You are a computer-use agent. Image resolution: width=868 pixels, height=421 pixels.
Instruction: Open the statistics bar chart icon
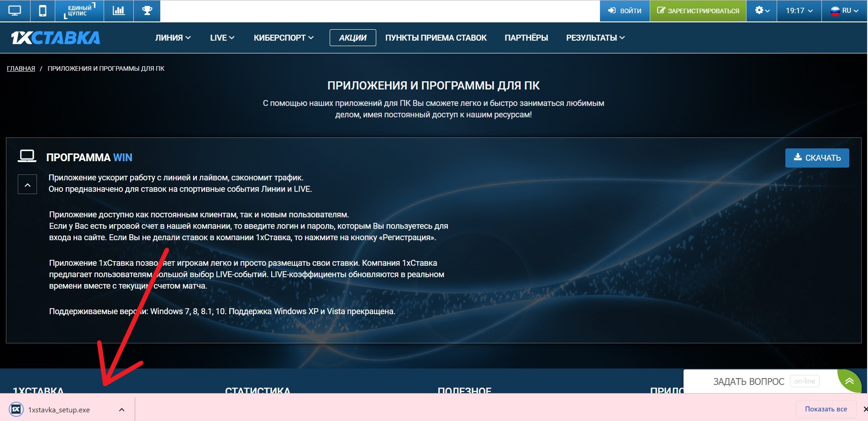point(119,11)
